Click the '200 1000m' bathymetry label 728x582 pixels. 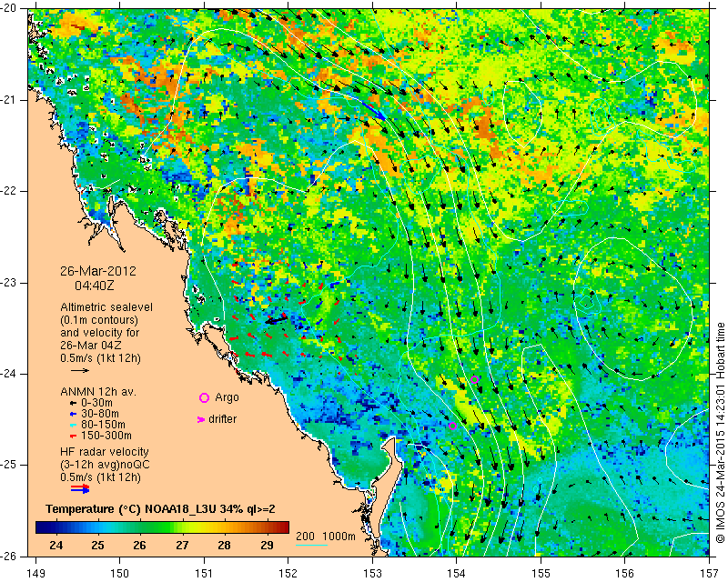pyautogui.click(x=326, y=536)
